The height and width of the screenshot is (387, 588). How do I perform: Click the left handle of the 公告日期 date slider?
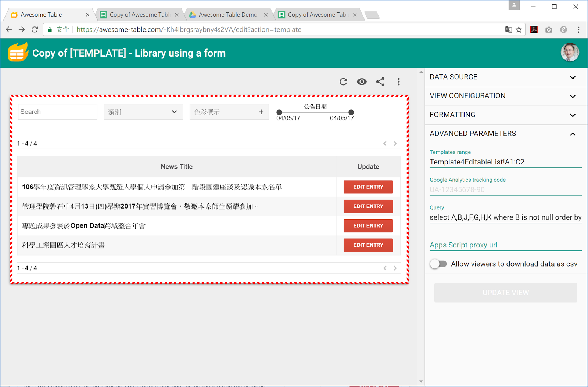(279, 112)
